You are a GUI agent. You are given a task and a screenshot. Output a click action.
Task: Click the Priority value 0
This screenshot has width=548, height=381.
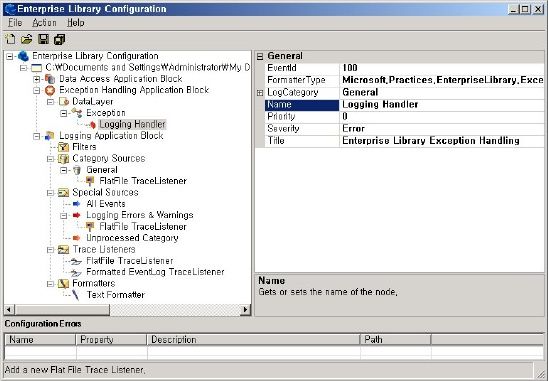pos(441,116)
